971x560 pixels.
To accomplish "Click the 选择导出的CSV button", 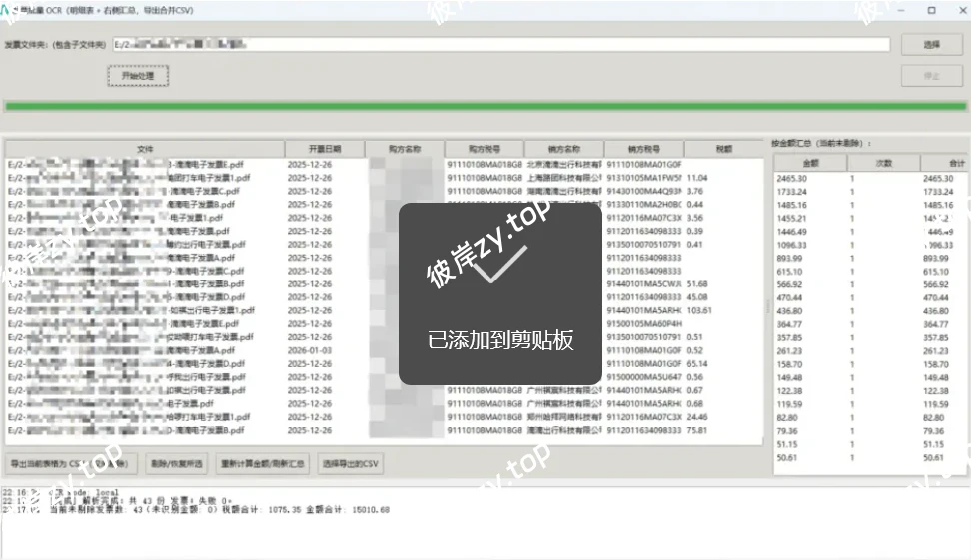I will (x=350, y=464).
